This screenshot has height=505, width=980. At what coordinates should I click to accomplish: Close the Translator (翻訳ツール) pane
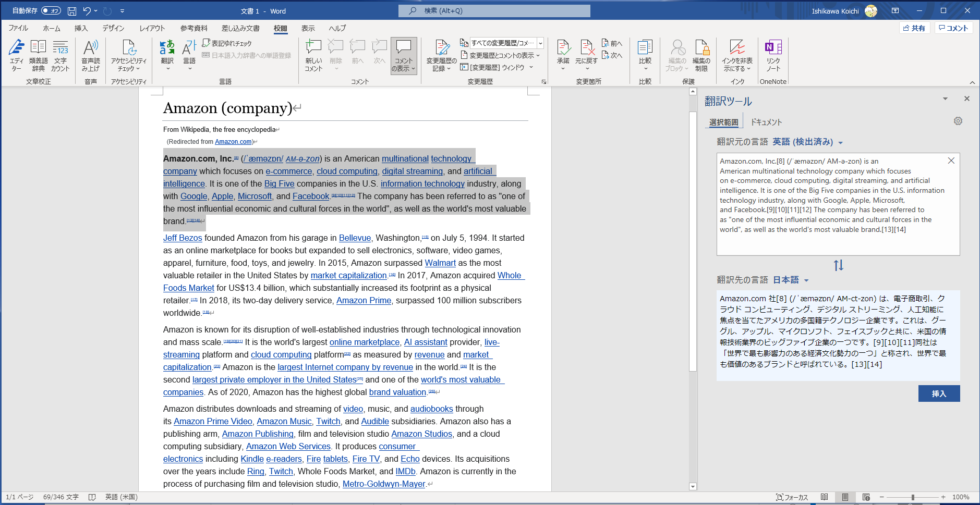[x=966, y=98]
